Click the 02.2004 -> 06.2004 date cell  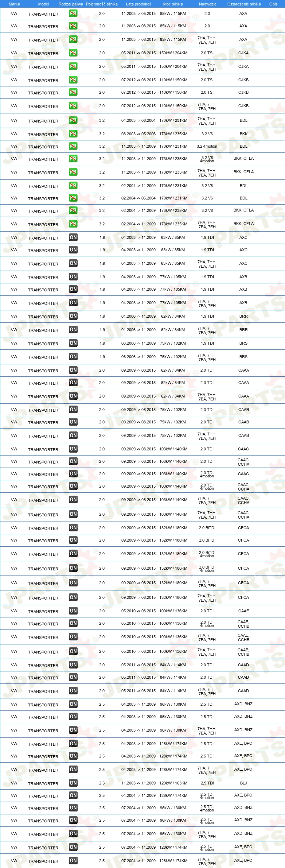[x=138, y=198]
